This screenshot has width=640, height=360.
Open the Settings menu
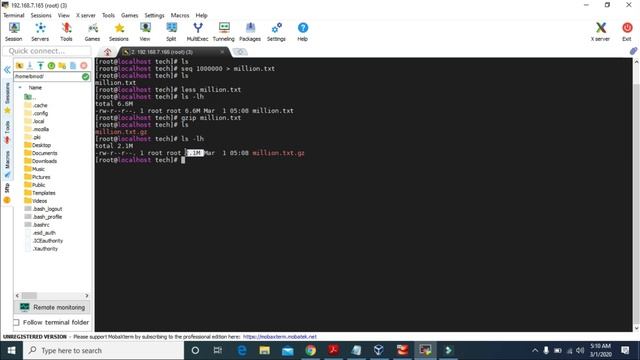point(154,15)
